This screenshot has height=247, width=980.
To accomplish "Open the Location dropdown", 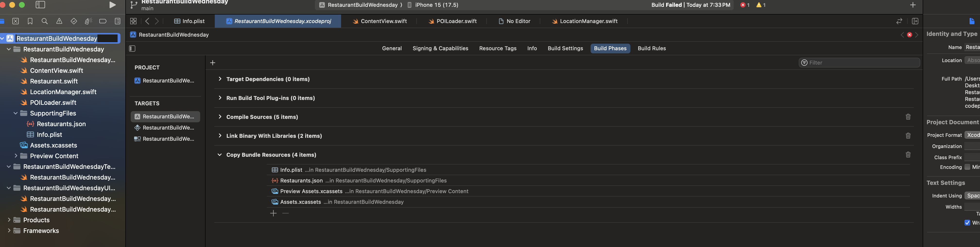I will pyautogui.click(x=972, y=60).
